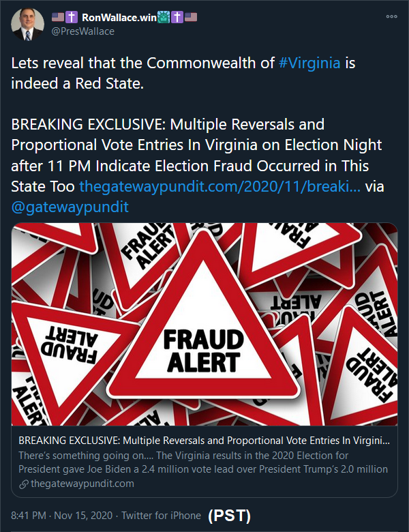Click the card description about Virginia results
Image resolution: width=409 pixels, height=532 pixels.
pos(204,462)
